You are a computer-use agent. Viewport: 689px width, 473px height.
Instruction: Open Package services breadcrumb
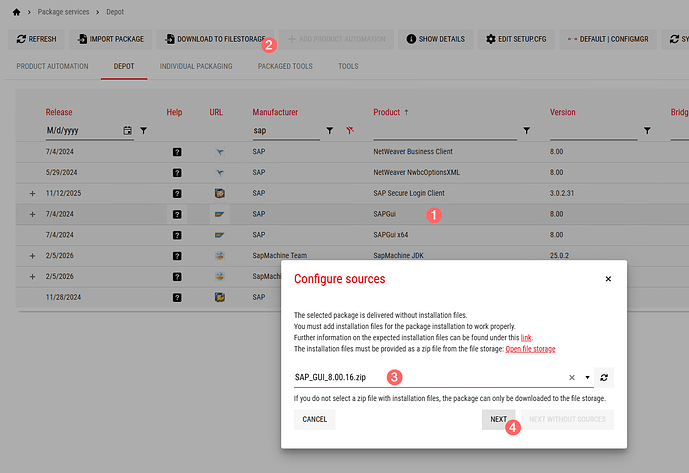click(63, 12)
